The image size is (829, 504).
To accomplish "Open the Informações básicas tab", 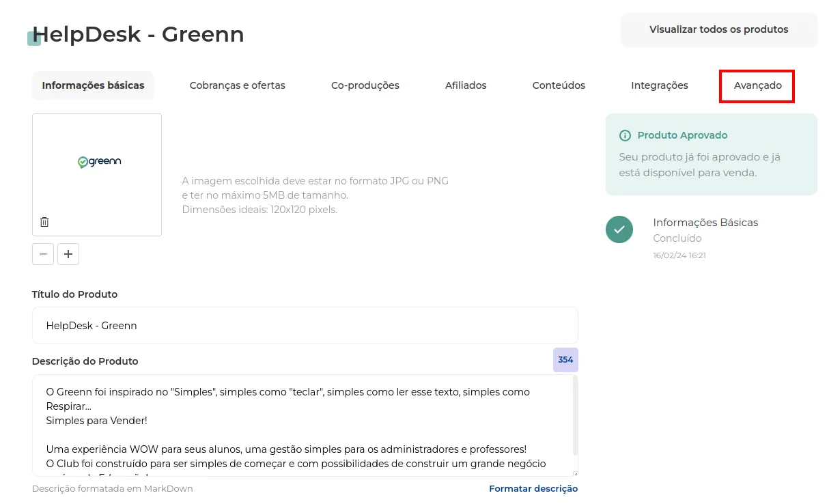I will (x=93, y=85).
